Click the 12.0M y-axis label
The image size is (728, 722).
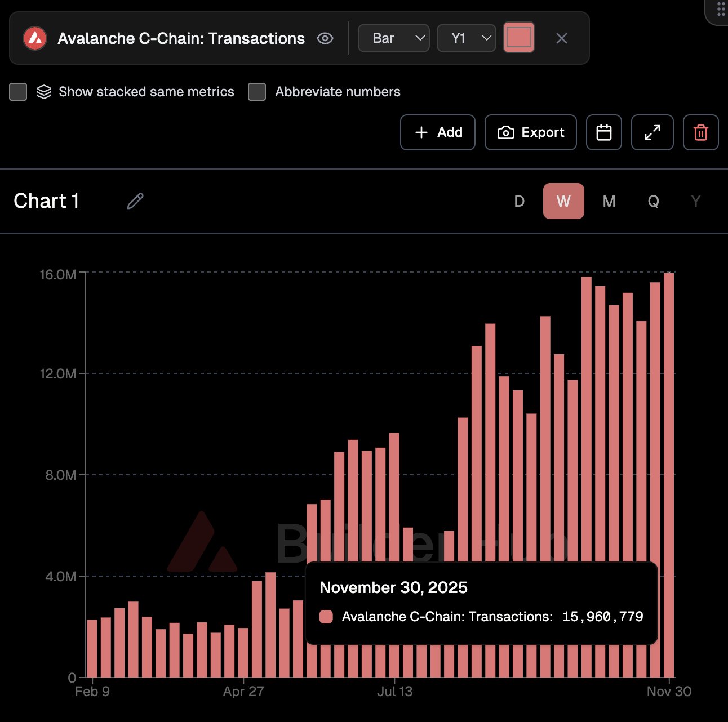tap(57, 373)
